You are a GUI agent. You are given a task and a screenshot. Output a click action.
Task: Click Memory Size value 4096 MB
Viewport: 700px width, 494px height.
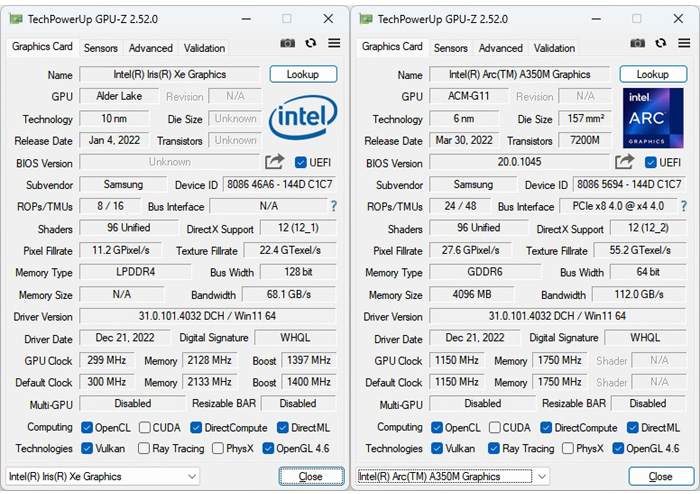tap(472, 295)
